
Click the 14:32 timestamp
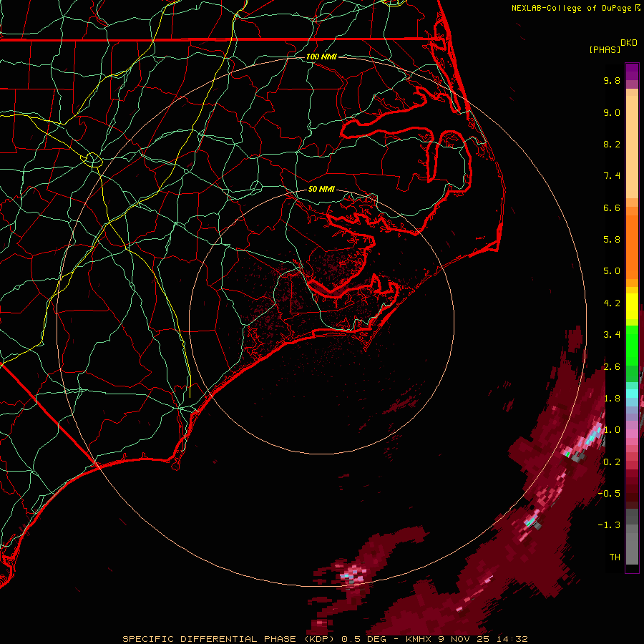tap(512, 639)
